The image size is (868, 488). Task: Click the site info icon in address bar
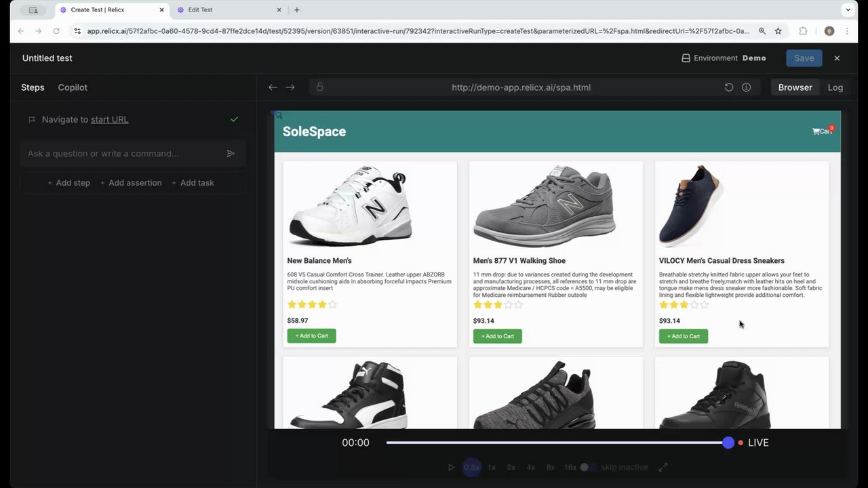click(x=77, y=31)
